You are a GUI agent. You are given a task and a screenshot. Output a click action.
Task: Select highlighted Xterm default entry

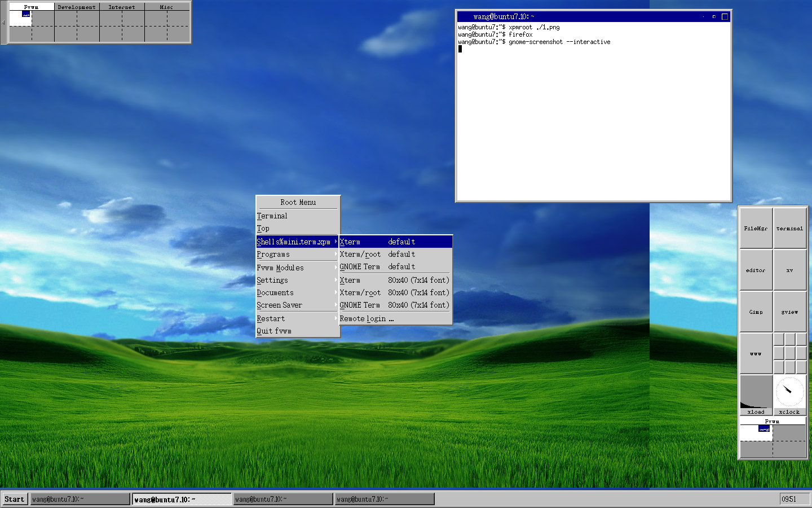(x=395, y=242)
